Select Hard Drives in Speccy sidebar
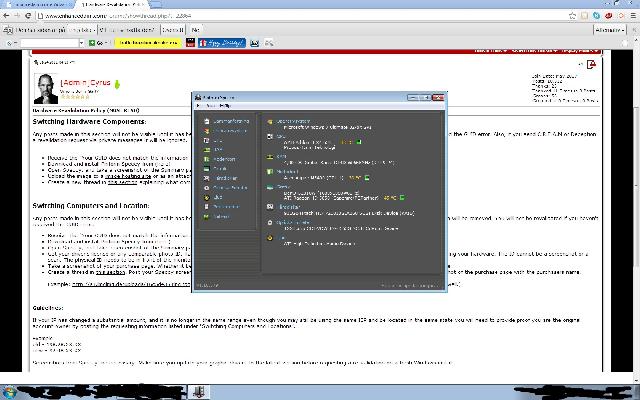This screenshot has height=400, width=640. (x=220, y=178)
